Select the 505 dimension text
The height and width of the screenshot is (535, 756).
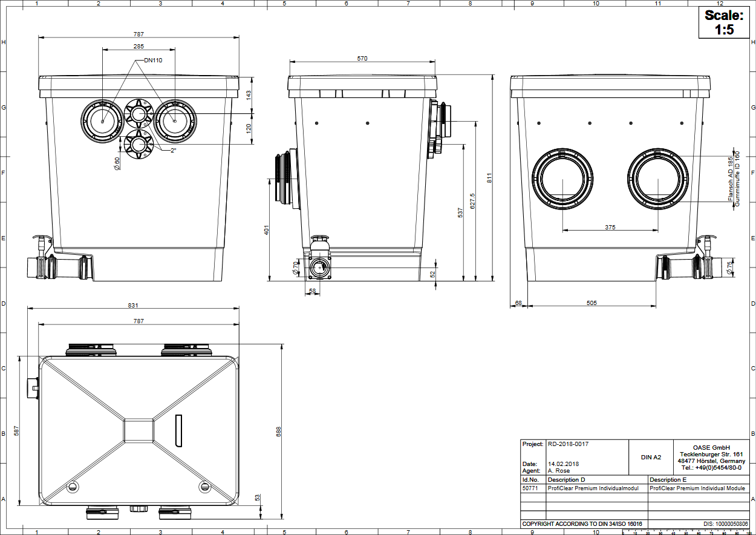(591, 303)
